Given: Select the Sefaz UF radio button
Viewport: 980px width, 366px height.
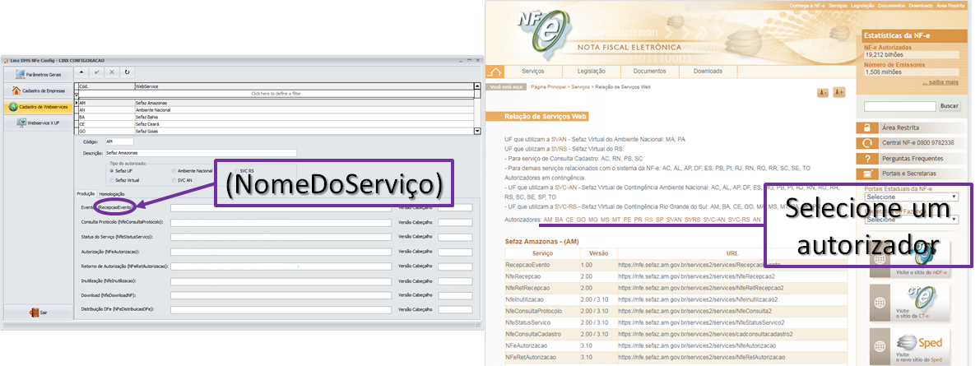Looking at the screenshot, I should [x=111, y=170].
